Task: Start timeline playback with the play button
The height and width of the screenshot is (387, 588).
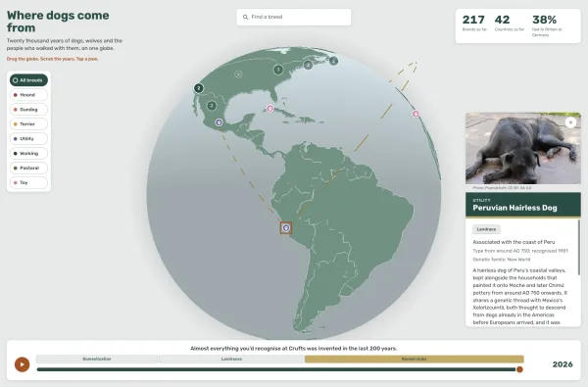Action: coord(23,364)
